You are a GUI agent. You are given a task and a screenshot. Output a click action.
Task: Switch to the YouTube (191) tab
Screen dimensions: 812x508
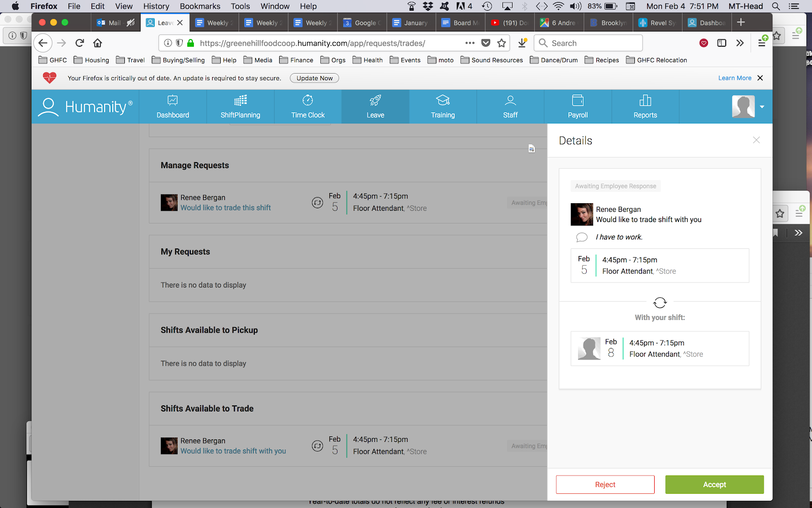510,23
